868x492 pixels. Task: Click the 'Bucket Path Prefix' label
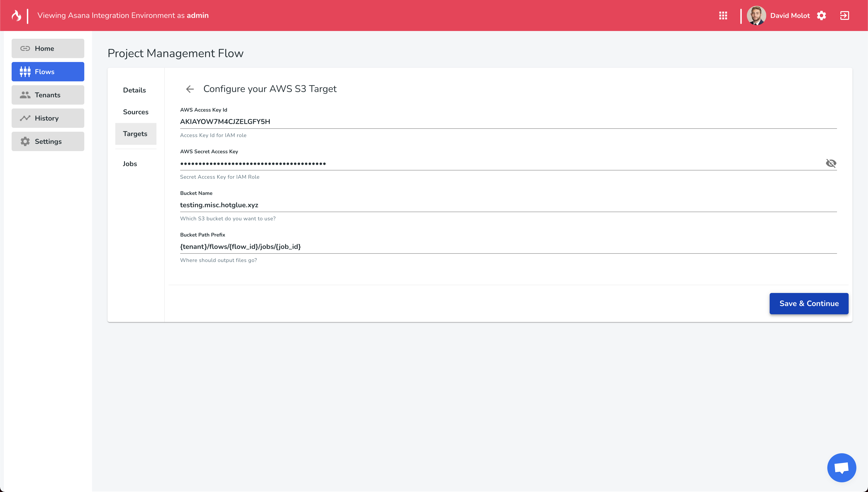tap(202, 235)
